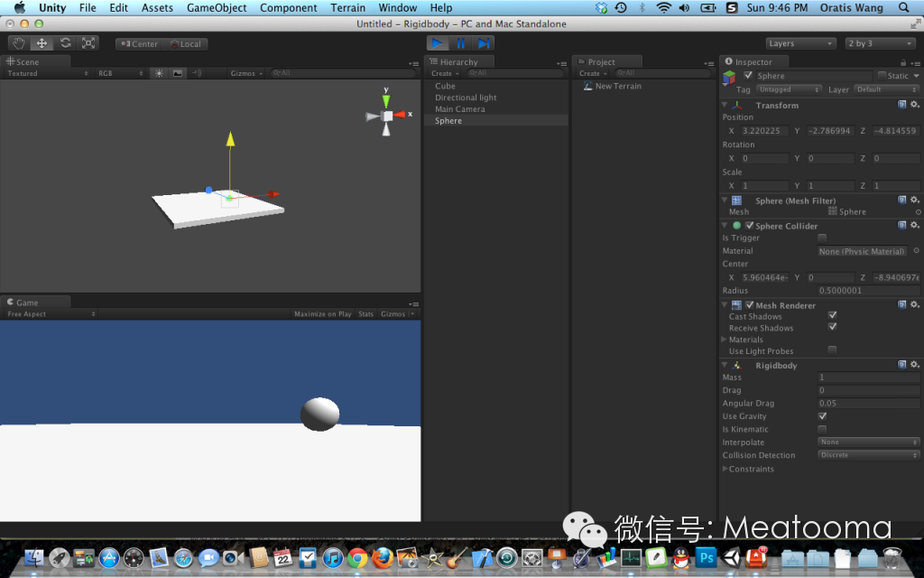Open the Default layer dropdown
The width and height of the screenshot is (924, 578).
(886, 89)
